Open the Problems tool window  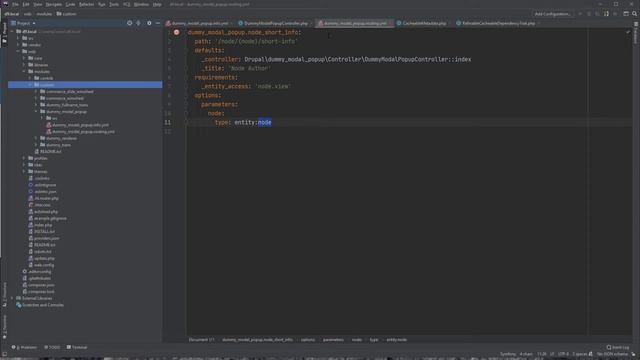pos(24,347)
